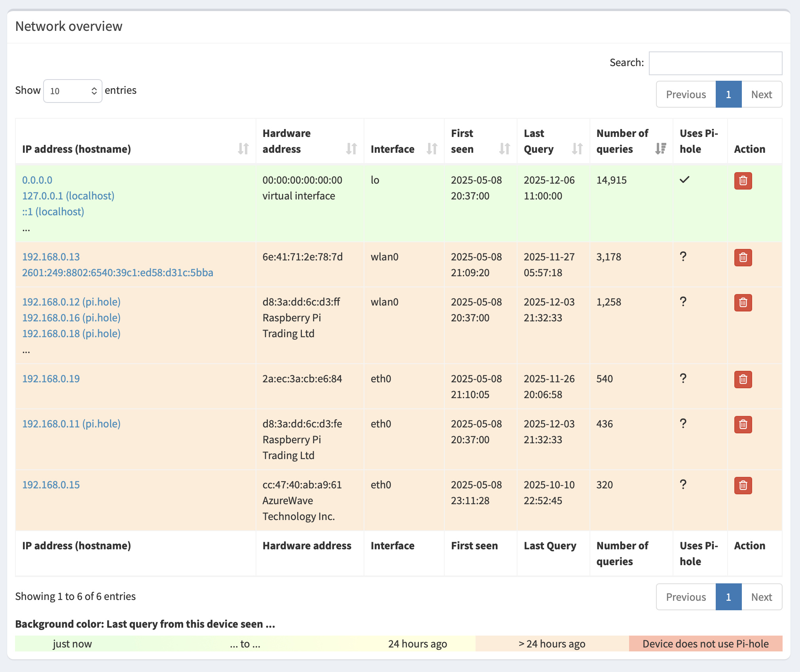Select page 1 in bottom pagination

click(728, 597)
